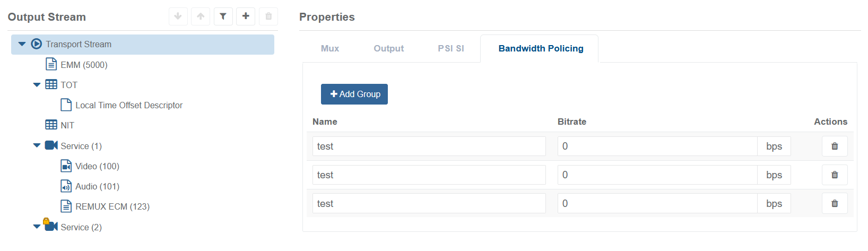Delete the third test group row
This screenshot has width=868, height=251.
(x=835, y=204)
